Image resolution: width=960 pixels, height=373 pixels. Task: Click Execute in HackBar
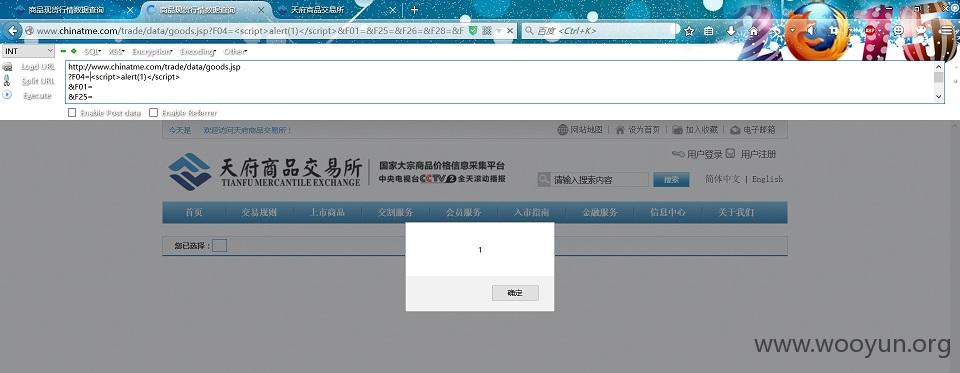[x=37, y=96]
